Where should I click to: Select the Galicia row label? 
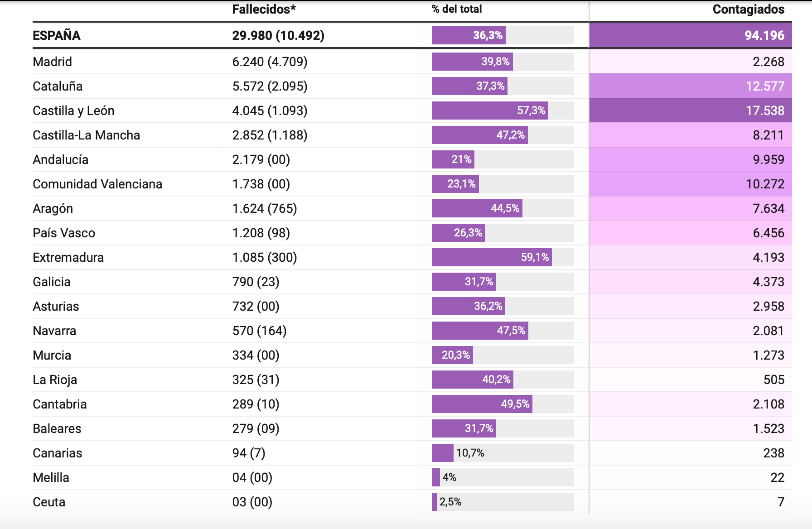tap(52, 282)
